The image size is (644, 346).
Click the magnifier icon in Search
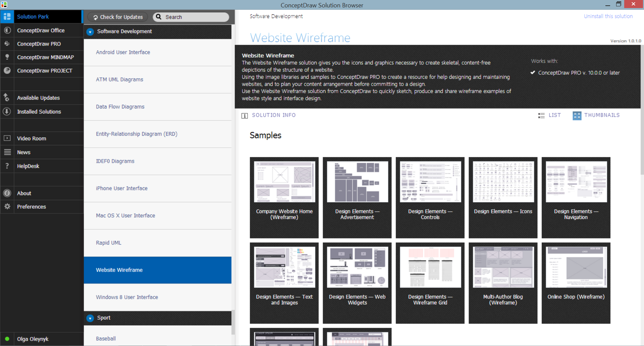159,17
